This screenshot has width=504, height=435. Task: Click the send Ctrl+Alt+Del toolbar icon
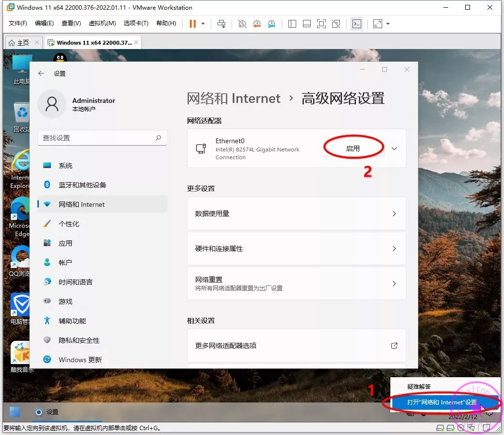221,24
